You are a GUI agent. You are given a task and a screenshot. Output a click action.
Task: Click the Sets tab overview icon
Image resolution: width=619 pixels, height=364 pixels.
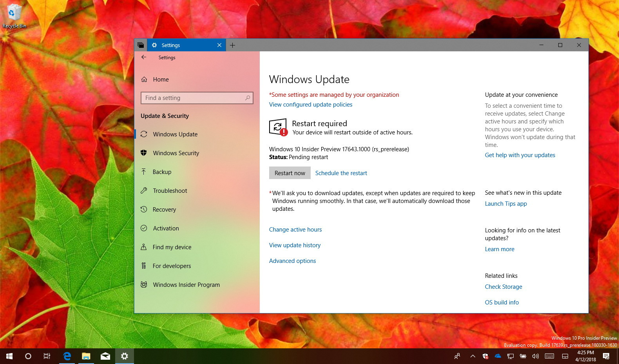pyautogui.click(x=141, y=45)
